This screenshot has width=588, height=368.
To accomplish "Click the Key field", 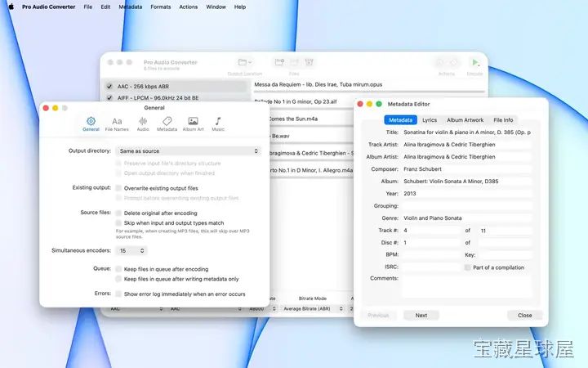I will [x=506, y=254].
